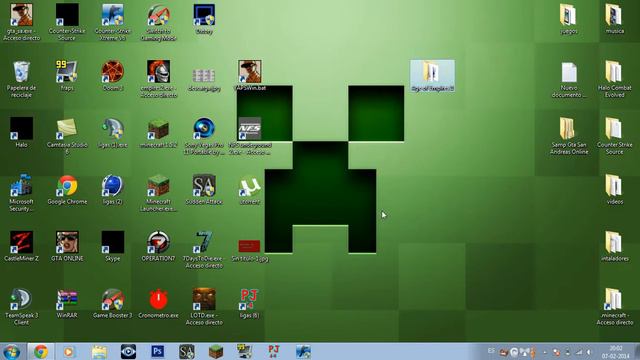Open the TeamSpeak 3 Client shortcut
Viewport: 640px width, 360px height.
coord(22,307)
